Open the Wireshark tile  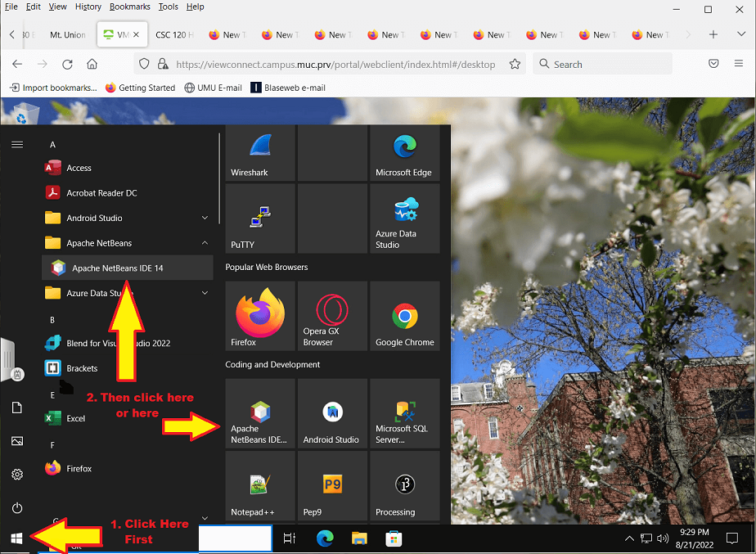pyautogui.click(x=260, y=153)
